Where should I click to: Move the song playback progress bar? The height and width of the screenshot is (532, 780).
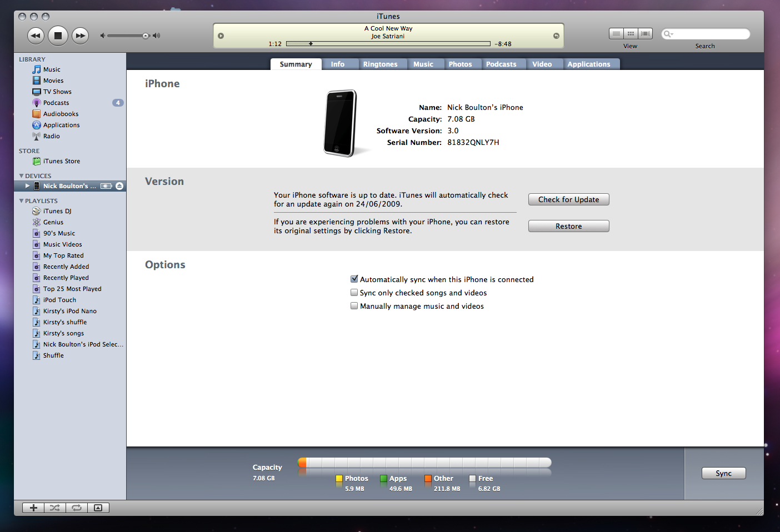388,43
